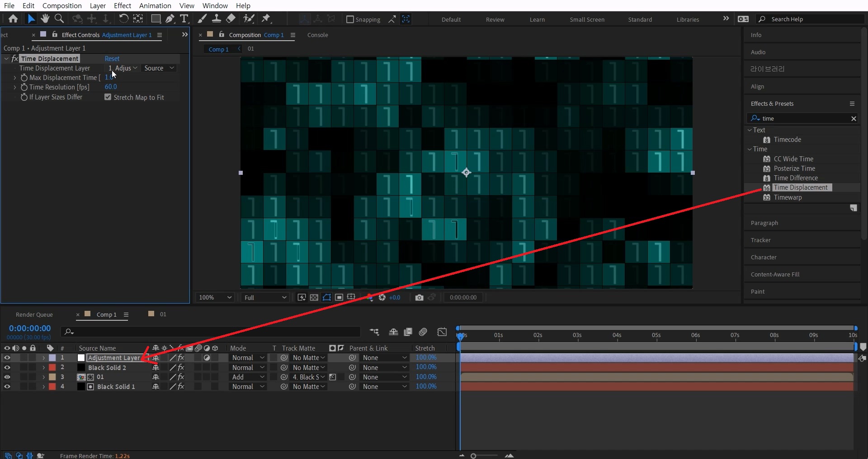The height and width of the screenshot is (459, 868).
Task: Clear the effects search field
Action: tap(854, 118)
